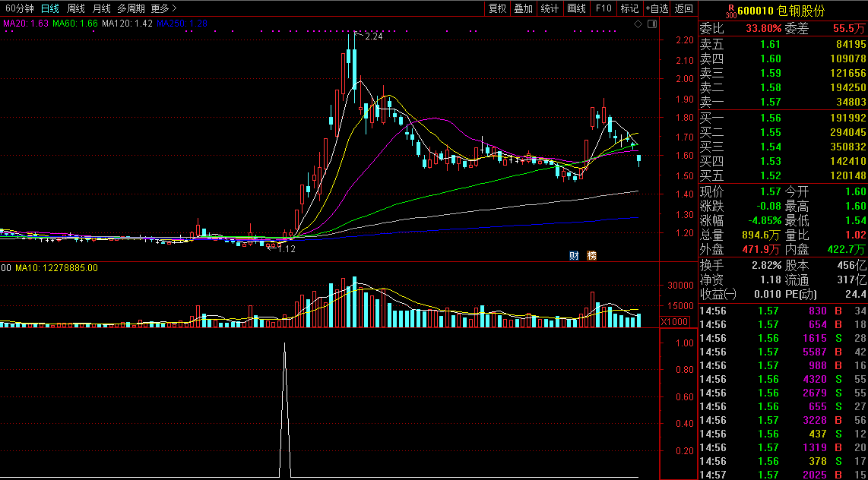
Task: Click the 量比 value 1.02
Action: click(x=855, y=235)
